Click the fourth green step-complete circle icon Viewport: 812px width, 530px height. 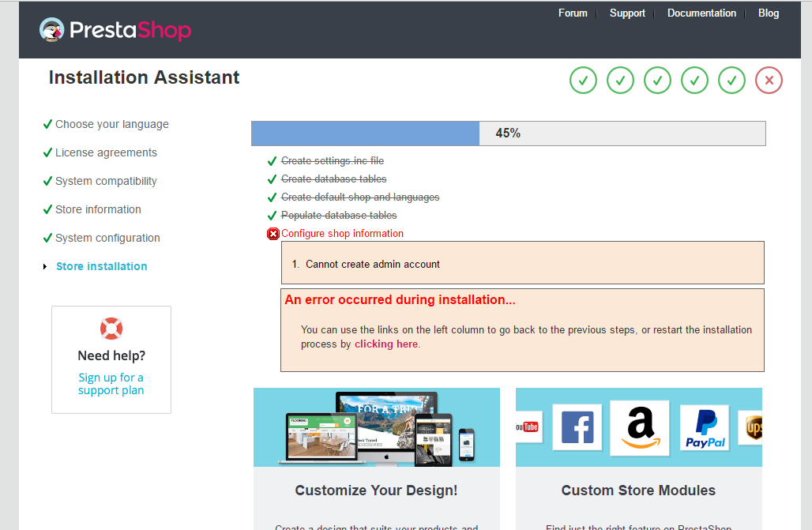(x=694, y=81)
